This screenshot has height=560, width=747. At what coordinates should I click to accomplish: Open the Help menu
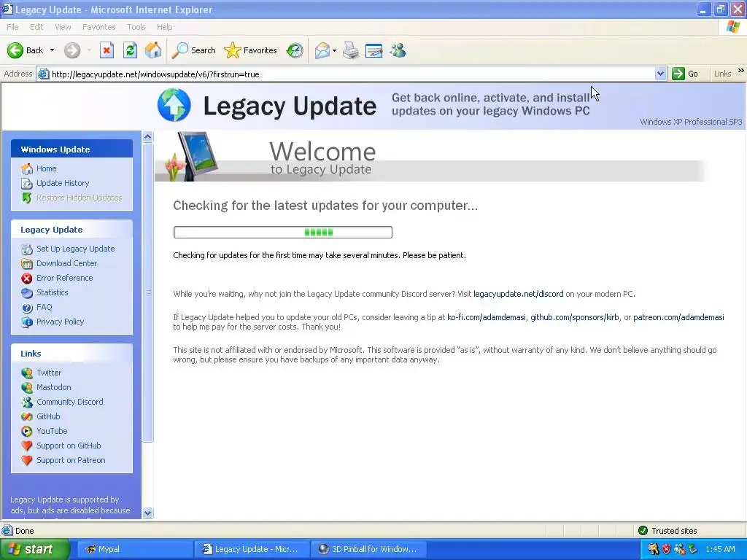click(x=164, y=27)
